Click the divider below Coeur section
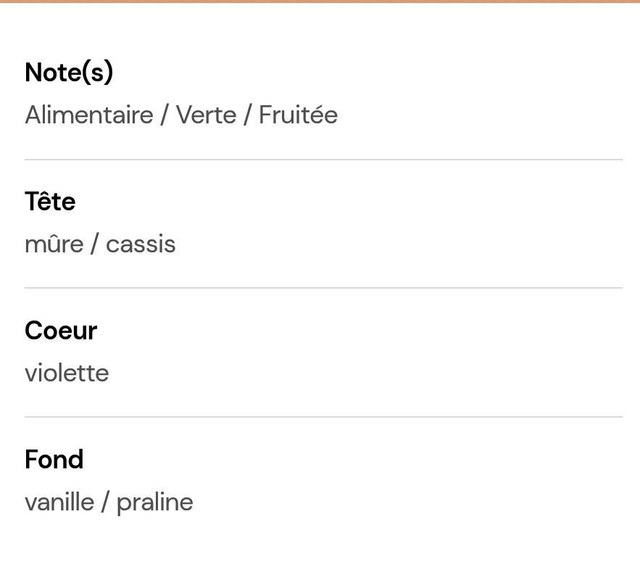The width and height of the screenshot is (640, 570). click(x=323, y=417)
